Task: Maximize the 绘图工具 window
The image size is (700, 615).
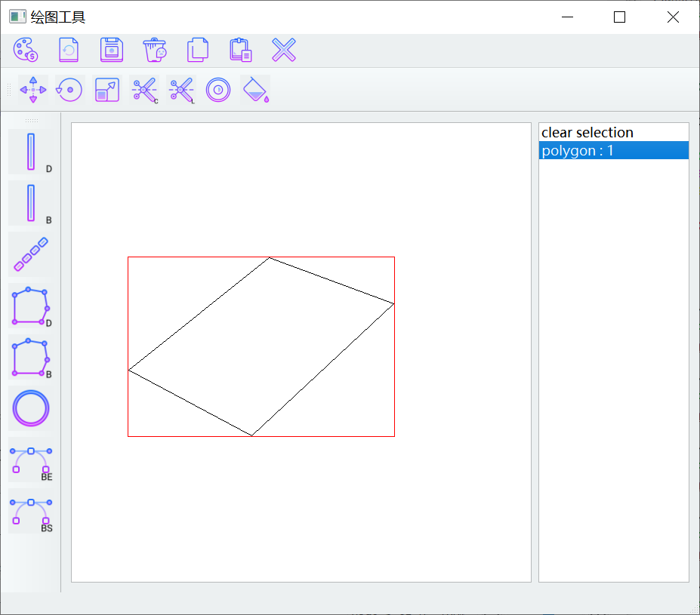Action: click(619, 17)
